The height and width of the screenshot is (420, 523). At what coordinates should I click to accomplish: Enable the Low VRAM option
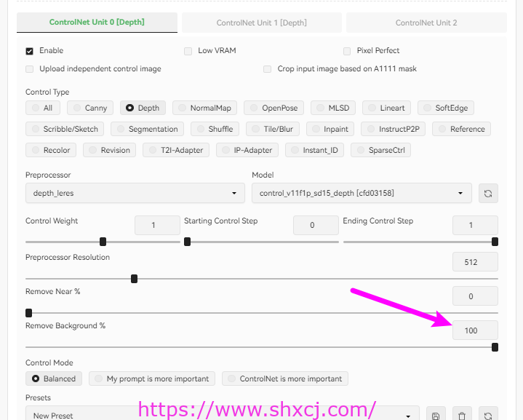[188, 51]
